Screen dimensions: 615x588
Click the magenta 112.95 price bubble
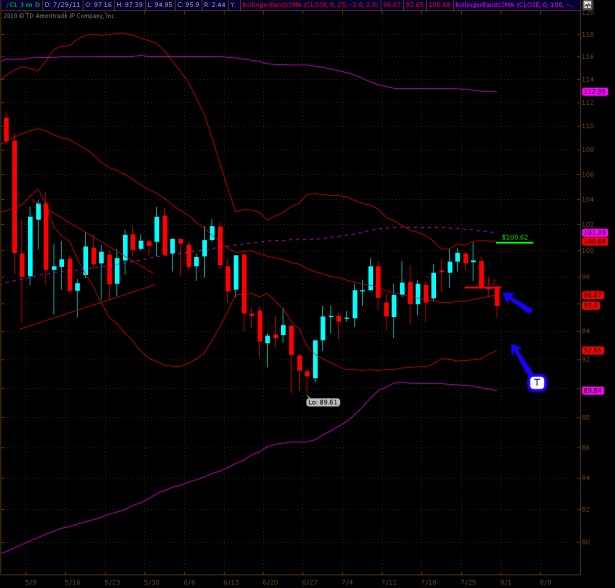(595, 91)
